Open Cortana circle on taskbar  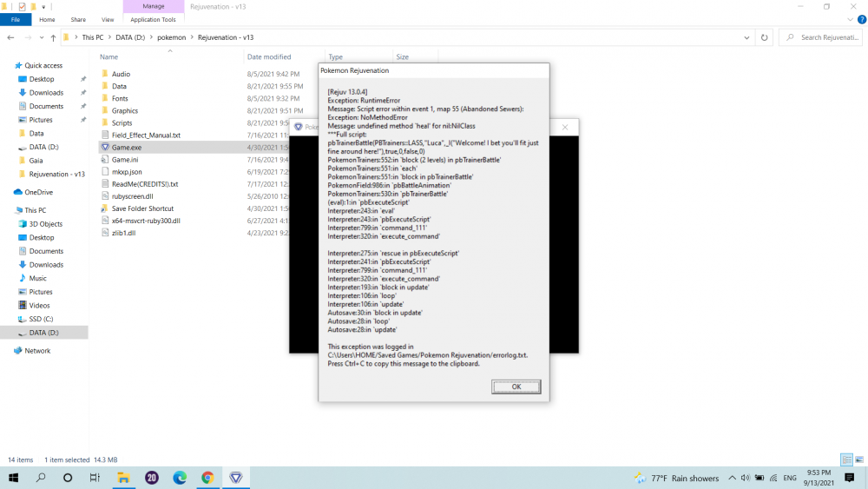(x=68, y=478)
